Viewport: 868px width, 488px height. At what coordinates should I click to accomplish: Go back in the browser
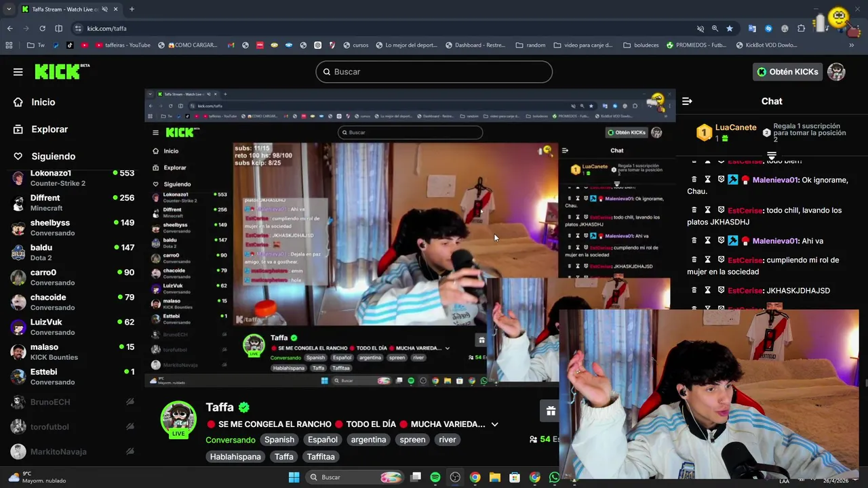click(9, 28)
